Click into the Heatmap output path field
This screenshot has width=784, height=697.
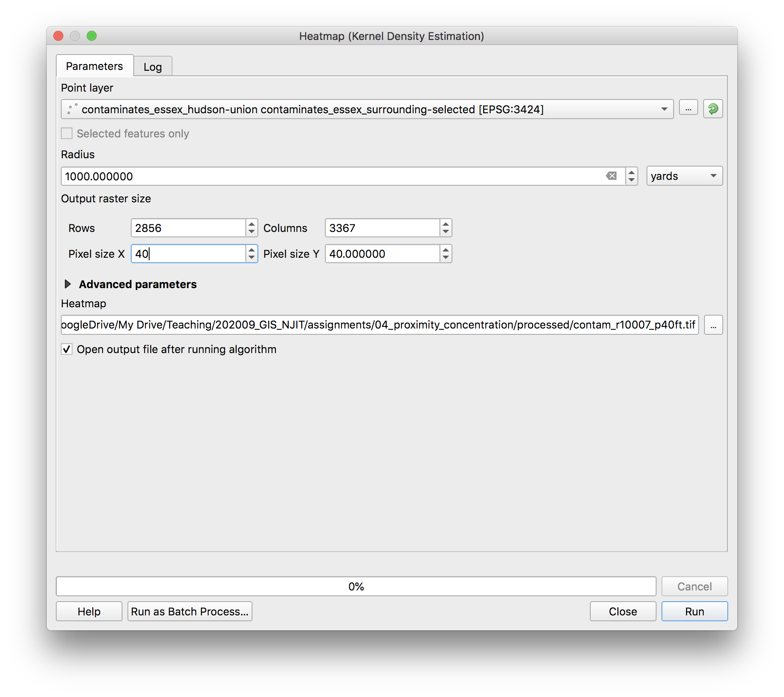pyautogui.click(x=379, y=325)
